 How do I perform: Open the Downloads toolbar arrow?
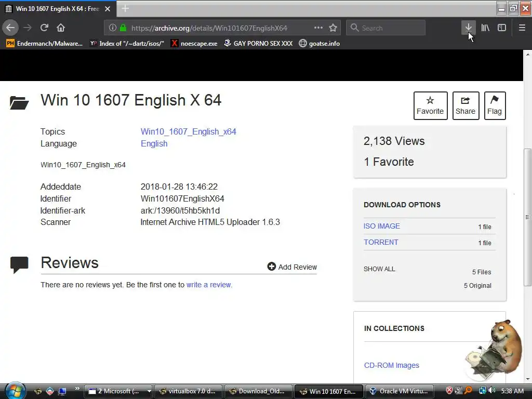[x=468, y=28]
